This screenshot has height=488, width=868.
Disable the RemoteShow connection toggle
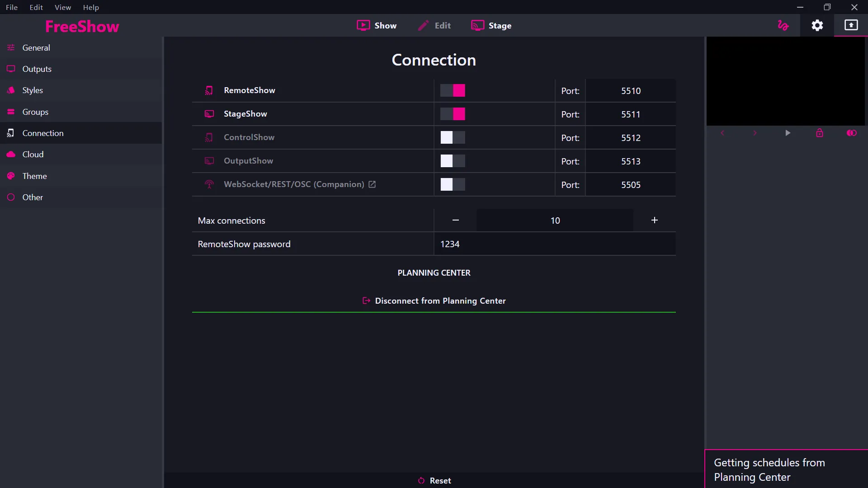point(453,90)
